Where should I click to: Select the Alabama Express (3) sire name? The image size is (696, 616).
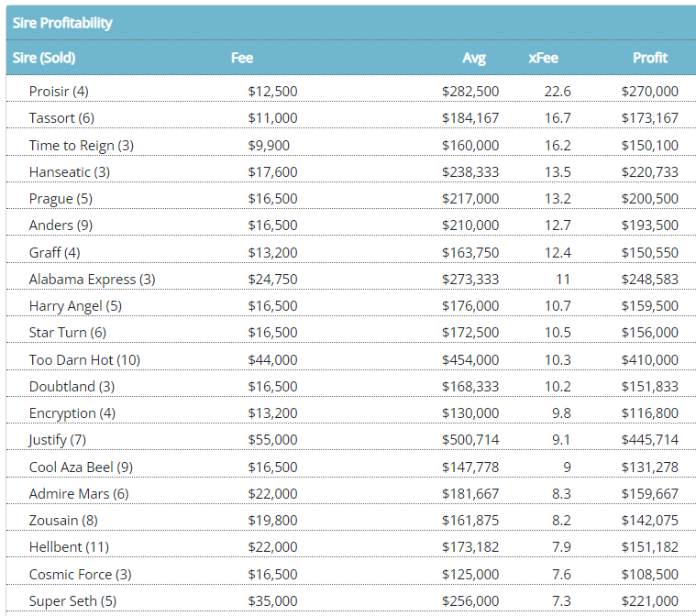(x=92, y=280)
